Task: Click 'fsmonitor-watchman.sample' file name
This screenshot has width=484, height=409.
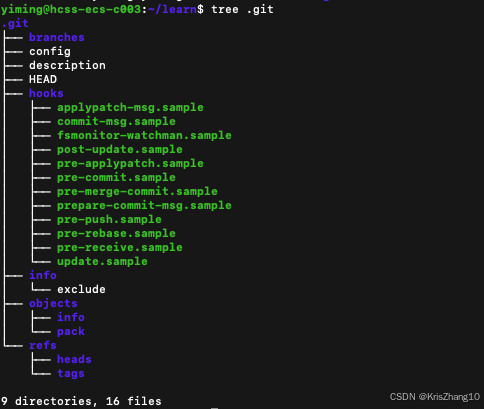Action: 144,135
